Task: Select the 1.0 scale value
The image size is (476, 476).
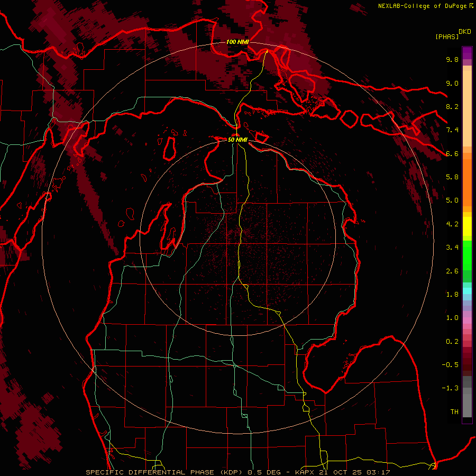Action: (452, 318)
